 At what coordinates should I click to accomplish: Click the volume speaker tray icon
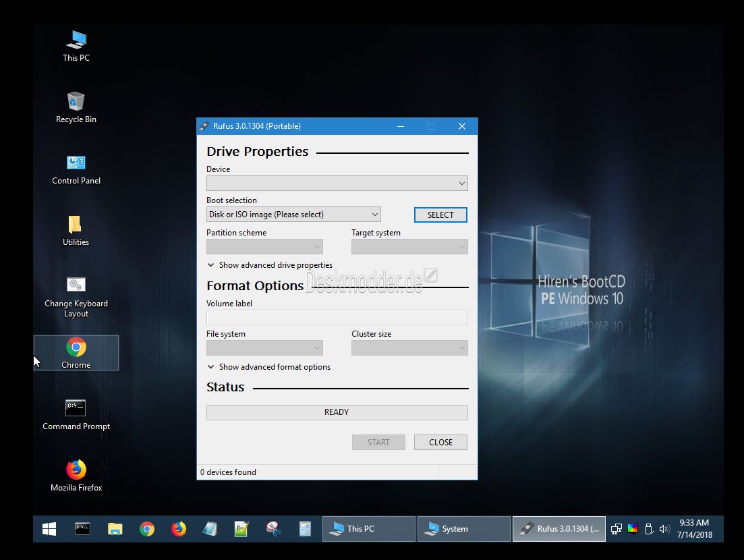(664, 529)
